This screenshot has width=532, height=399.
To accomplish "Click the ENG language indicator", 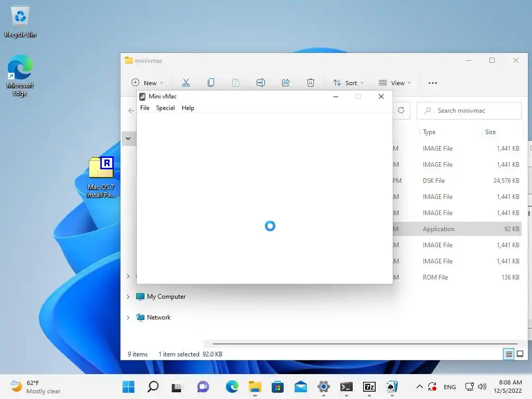I will click(x=449, y=387).
